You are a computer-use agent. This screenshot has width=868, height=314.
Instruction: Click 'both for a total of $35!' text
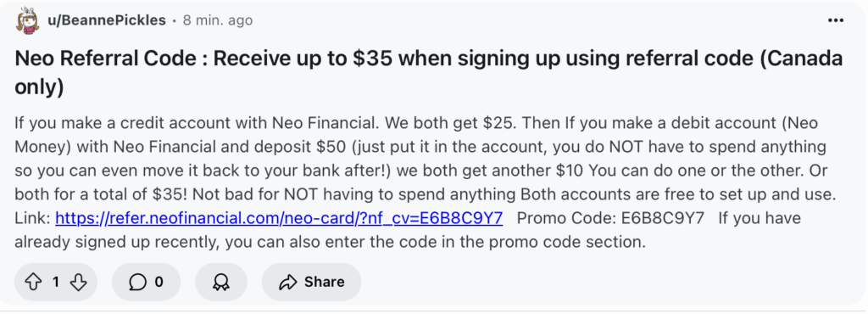[102, 194]
